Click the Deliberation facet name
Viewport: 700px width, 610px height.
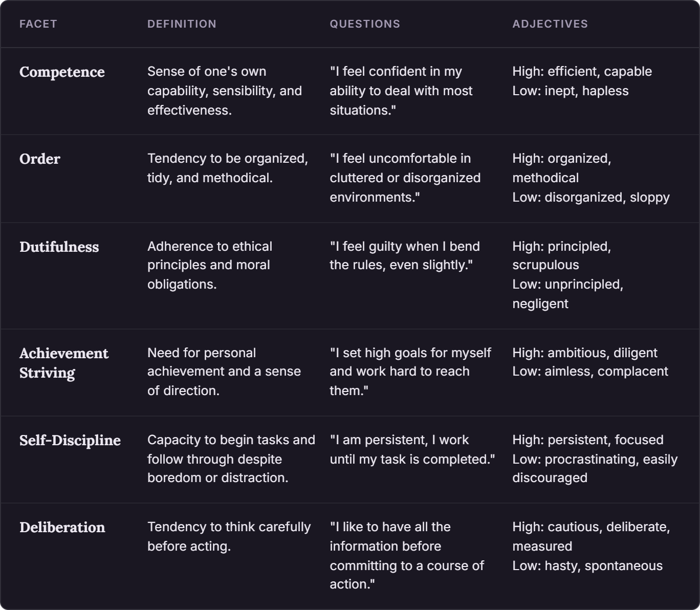click(x=62, y=528)
